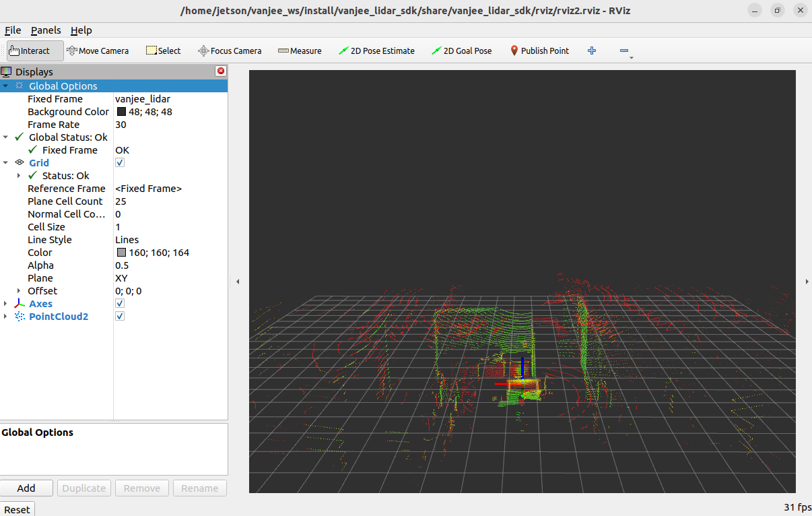The image size is (812, 516).
Task: Click the Fixed Frame status checkmark
Action: [x=32, y=150]
